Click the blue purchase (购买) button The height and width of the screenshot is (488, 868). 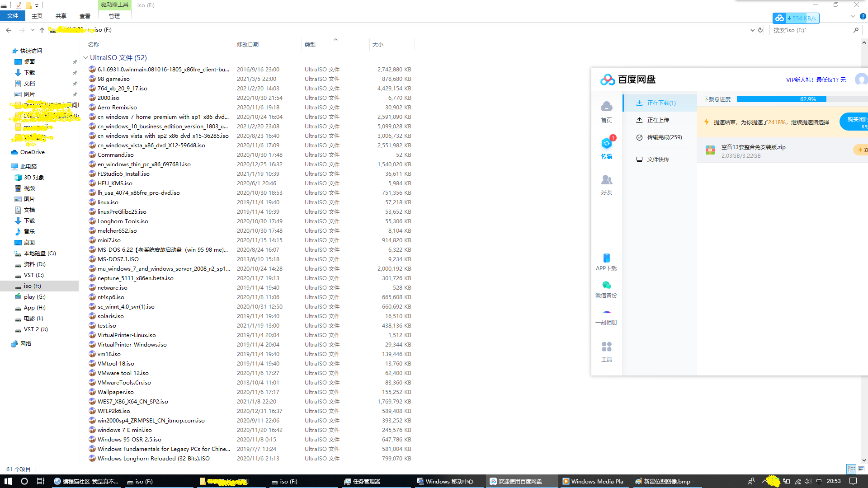tap(854, 122)
